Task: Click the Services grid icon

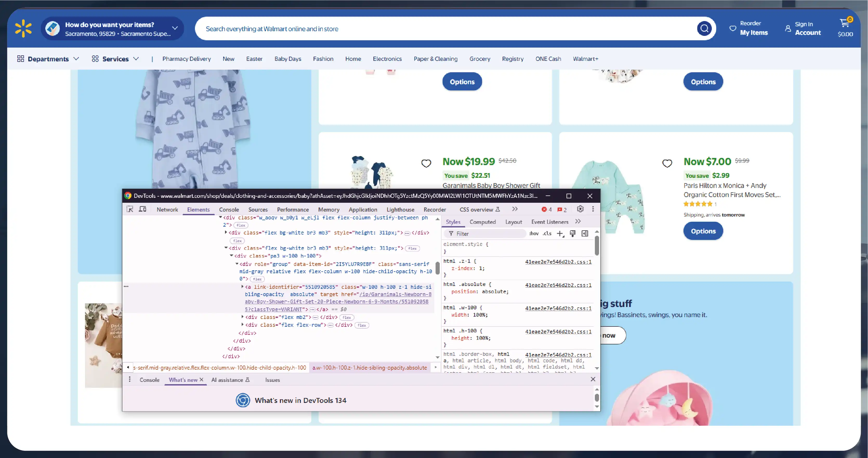Action: click(95, 59)
